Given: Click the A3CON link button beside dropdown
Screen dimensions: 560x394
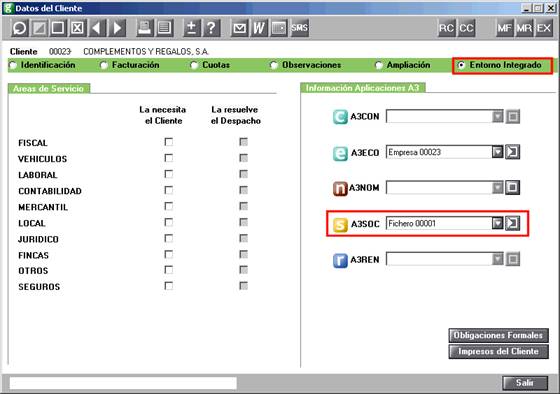Looking at the screenshot, I should 512,116.
